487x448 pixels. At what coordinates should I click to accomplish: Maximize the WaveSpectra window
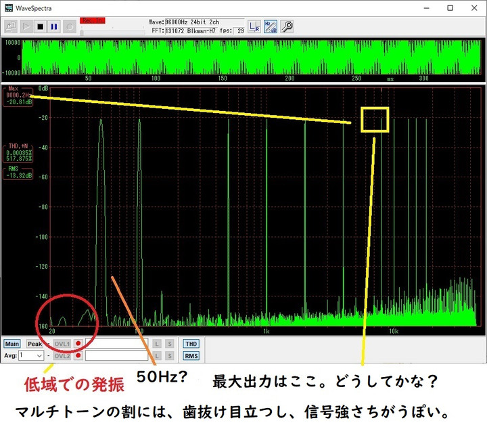(450, 8)
